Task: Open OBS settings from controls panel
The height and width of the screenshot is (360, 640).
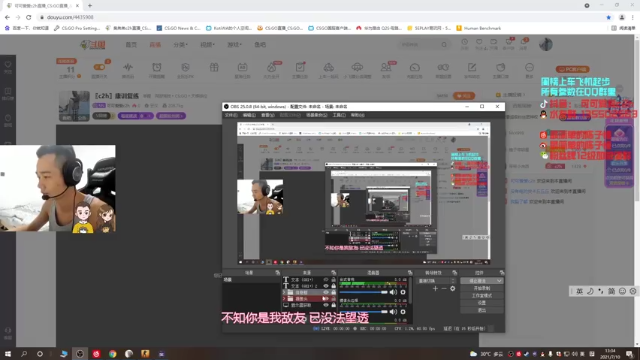Action: pos(482,303)
